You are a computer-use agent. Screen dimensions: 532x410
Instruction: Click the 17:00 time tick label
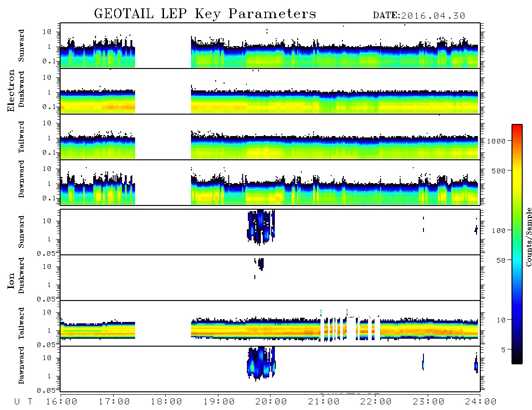[114, 402]
